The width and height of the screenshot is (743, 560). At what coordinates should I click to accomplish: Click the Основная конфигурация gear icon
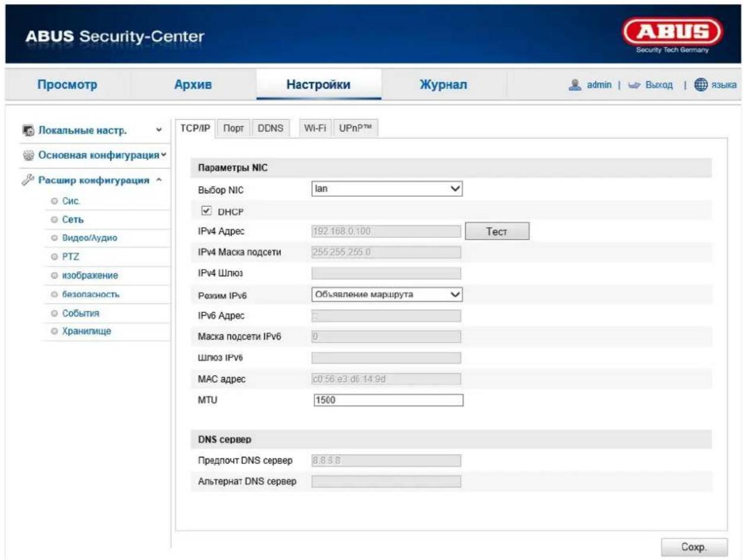(28, 155)
